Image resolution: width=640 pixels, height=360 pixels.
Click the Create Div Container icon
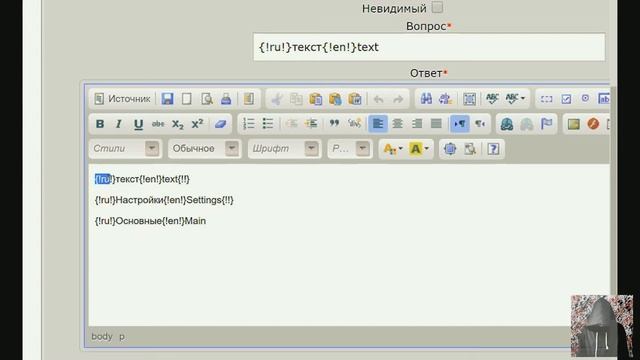[354, 124]
